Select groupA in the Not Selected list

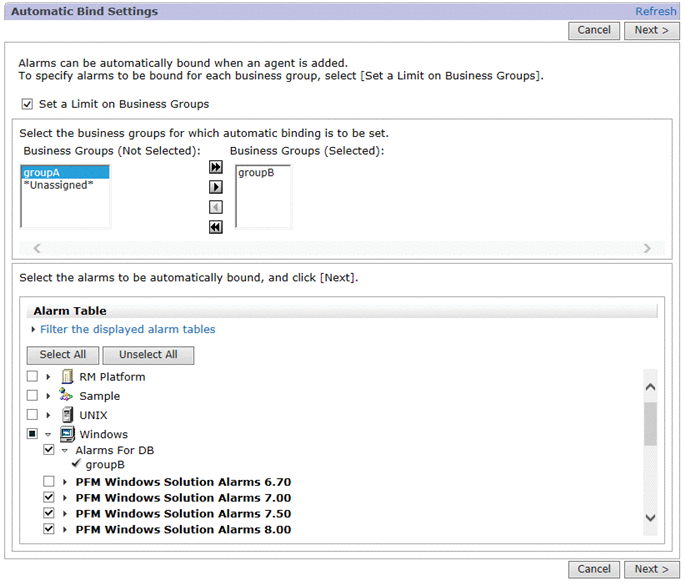(42, 173)
